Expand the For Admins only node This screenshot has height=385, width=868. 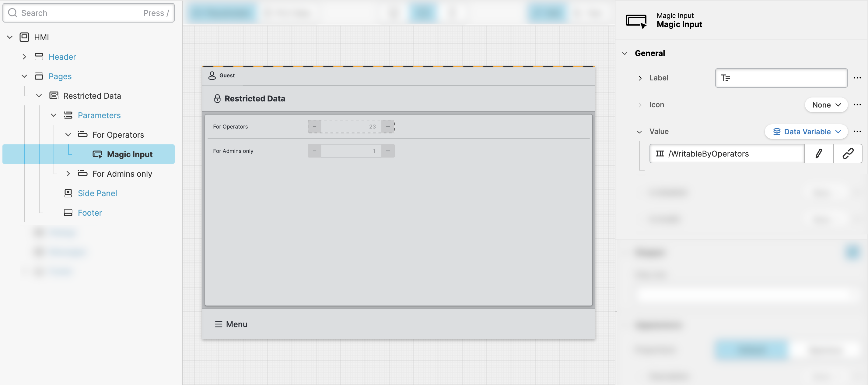[68, 174]
